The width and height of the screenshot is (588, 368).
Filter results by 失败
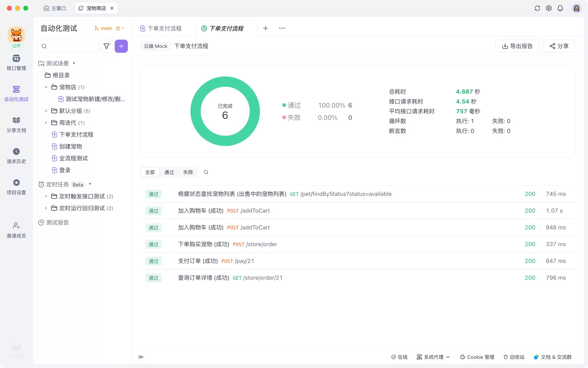point(188,172)
